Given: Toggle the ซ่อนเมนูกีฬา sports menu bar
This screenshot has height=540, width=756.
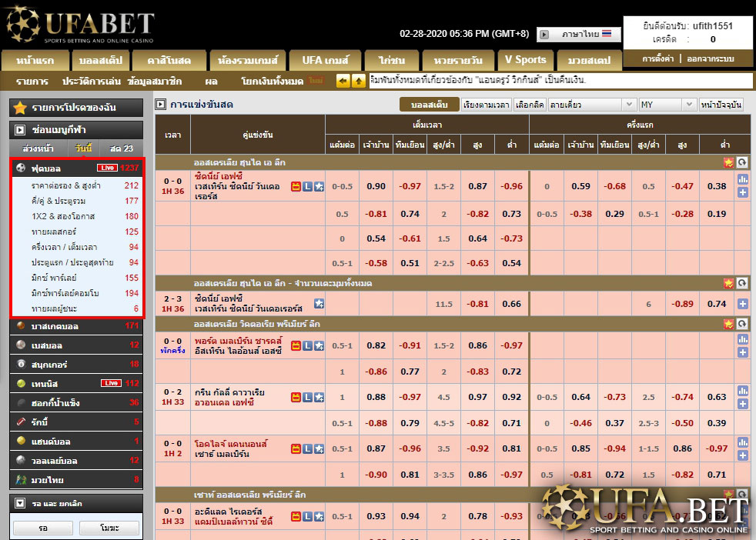Looking at the screenshot, I should [76, 129].
